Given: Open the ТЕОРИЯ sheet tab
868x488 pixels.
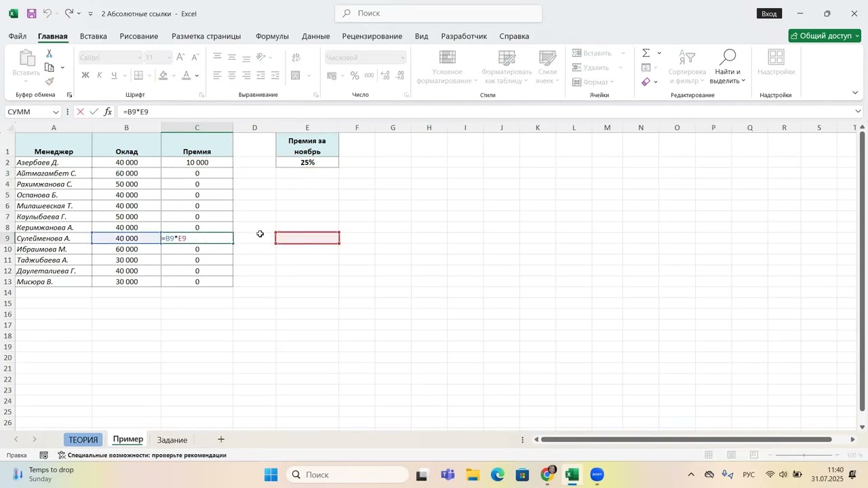Looking at the screenshot, I should 83,440.
